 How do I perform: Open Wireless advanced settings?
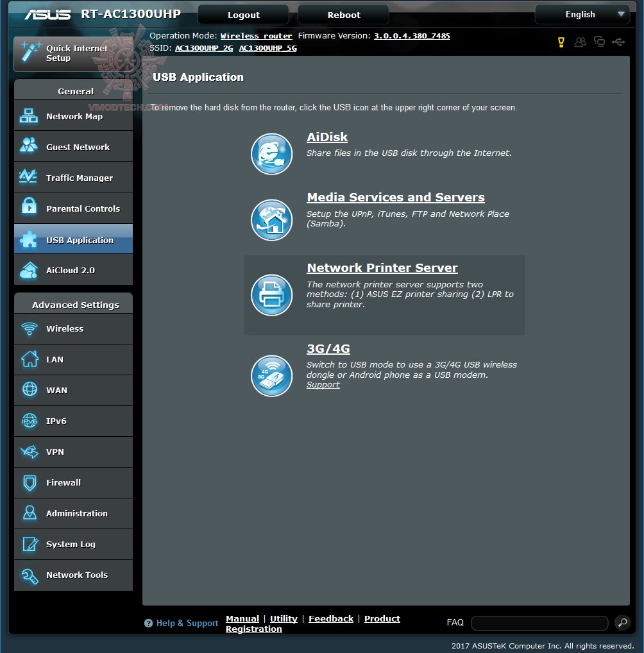coord(73,328)
